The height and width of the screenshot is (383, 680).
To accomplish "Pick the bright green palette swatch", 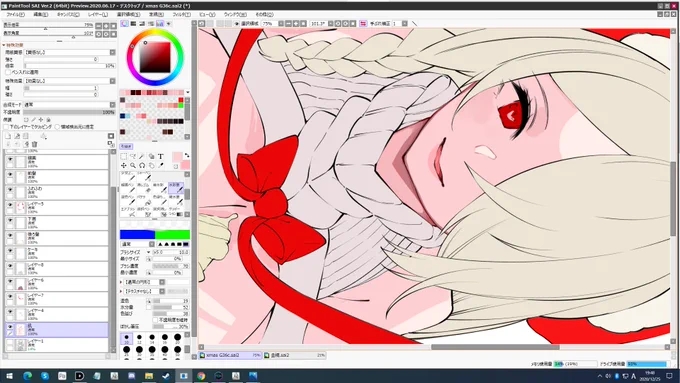I will [181, 105].
